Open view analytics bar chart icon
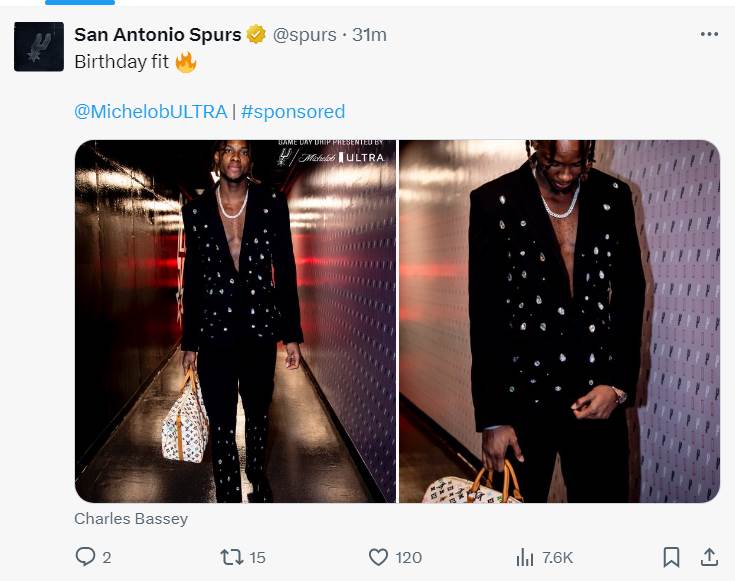The width and height of the screenshot is (735, 581). [525, 558]
